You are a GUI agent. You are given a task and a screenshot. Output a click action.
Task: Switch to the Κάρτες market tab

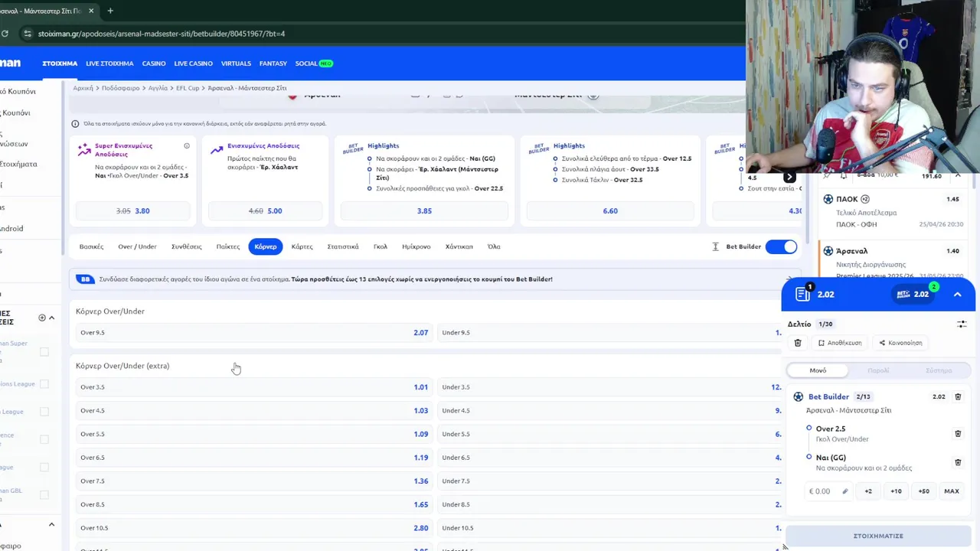(302, 246)
